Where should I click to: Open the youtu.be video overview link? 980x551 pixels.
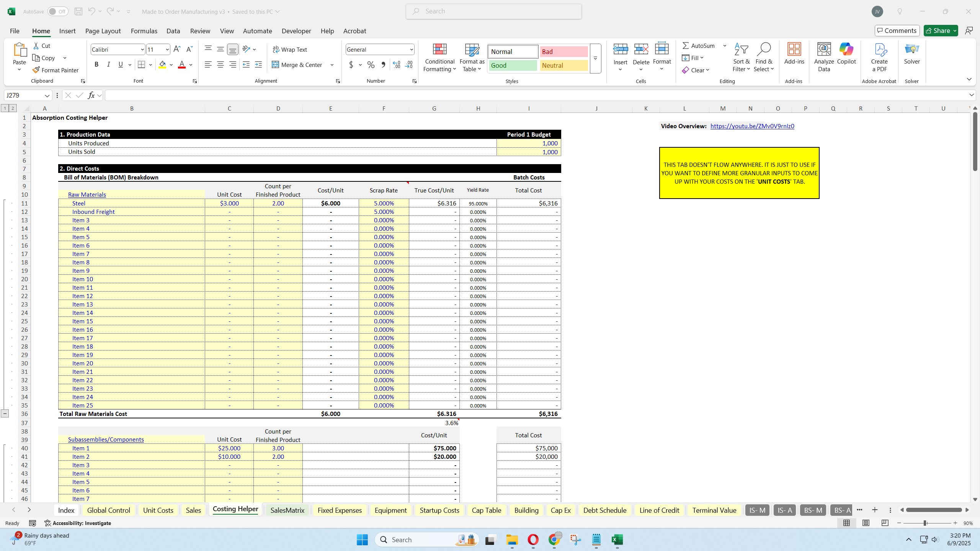tap(752, 126)
